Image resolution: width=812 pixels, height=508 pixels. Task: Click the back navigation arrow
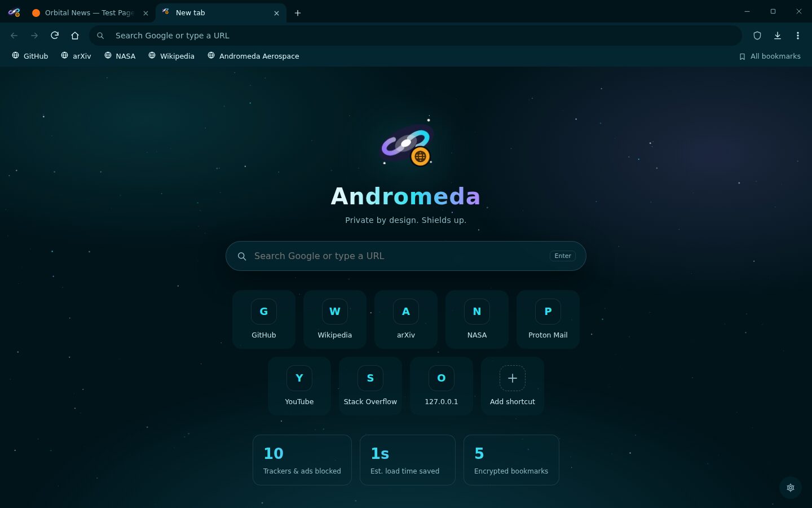tap(14, 36)
